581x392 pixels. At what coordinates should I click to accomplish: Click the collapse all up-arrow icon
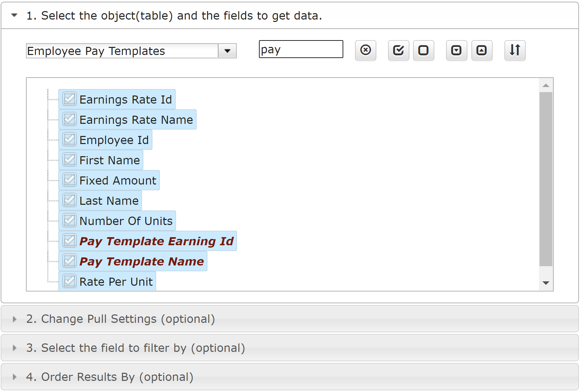point(482,50)
